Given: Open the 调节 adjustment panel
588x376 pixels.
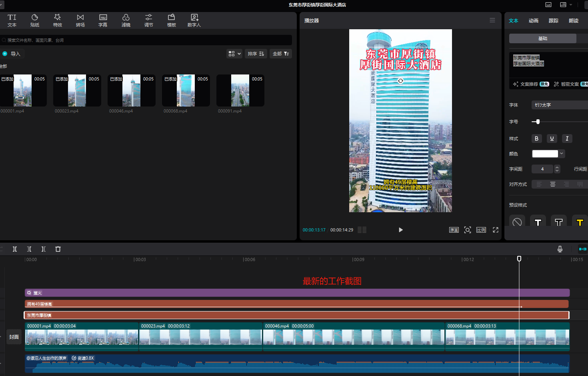Looking at the screenshot, I should [149, 20].
